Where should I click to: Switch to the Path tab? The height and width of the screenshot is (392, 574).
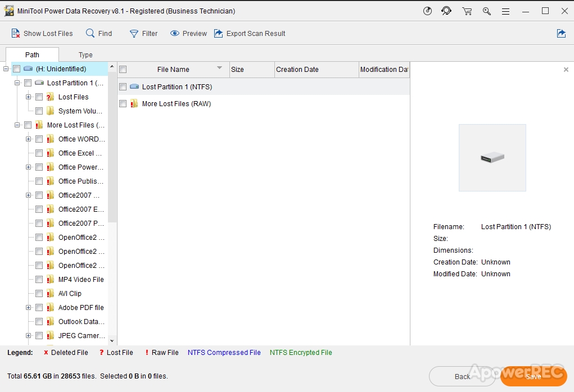coord(32,54)
